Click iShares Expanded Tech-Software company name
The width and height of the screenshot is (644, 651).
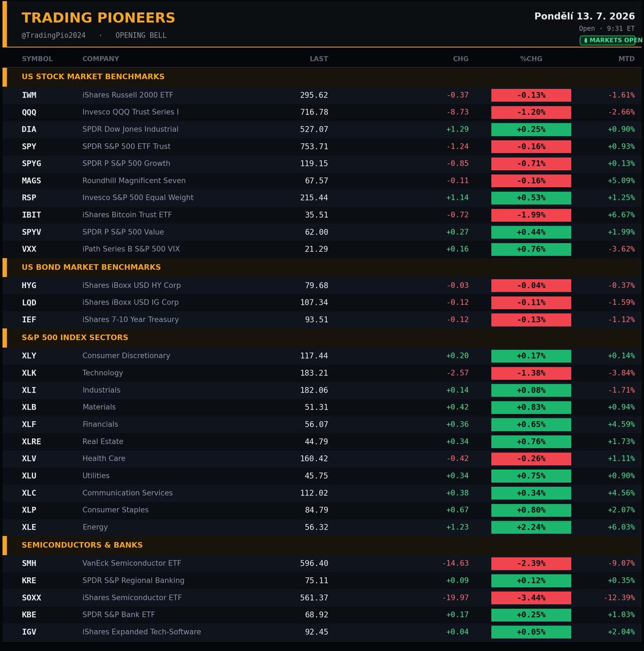click(141, 632)
